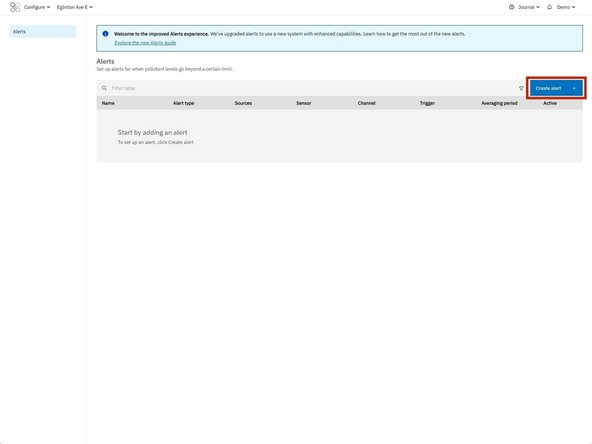Open the Configure dropdown menu
592x444 pixels.
coord(37,7)
